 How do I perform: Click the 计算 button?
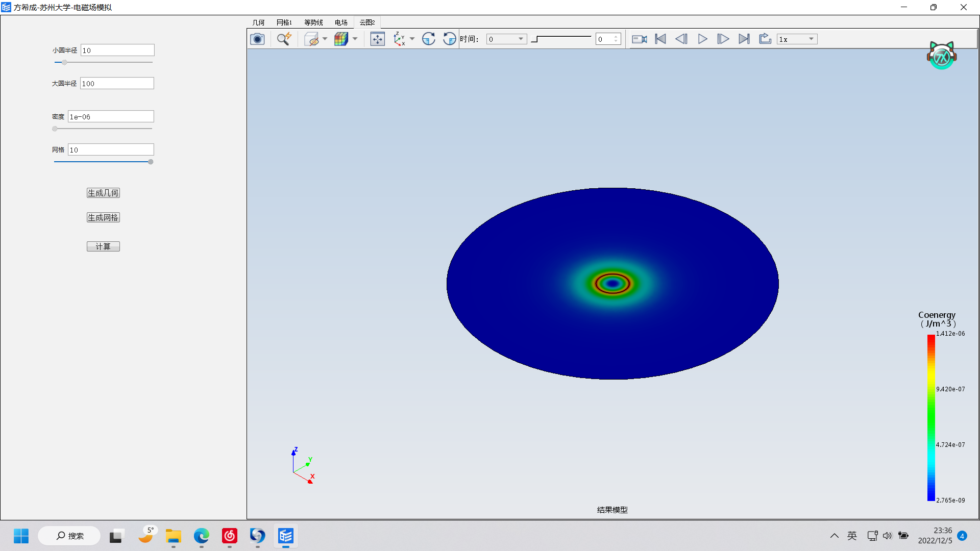103,246
